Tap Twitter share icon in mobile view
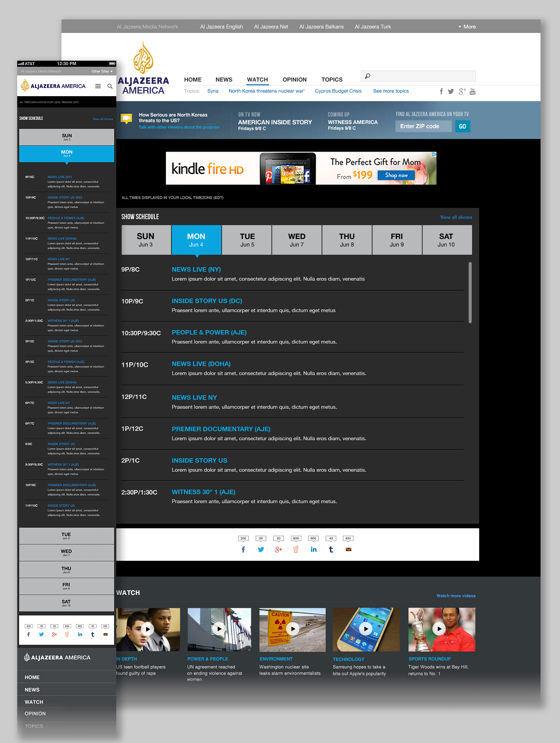This screenshot has width=560, height=743. 41,634
